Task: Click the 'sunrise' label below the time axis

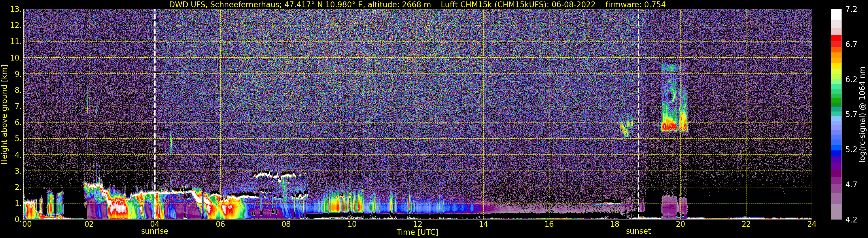Action: 155,231
